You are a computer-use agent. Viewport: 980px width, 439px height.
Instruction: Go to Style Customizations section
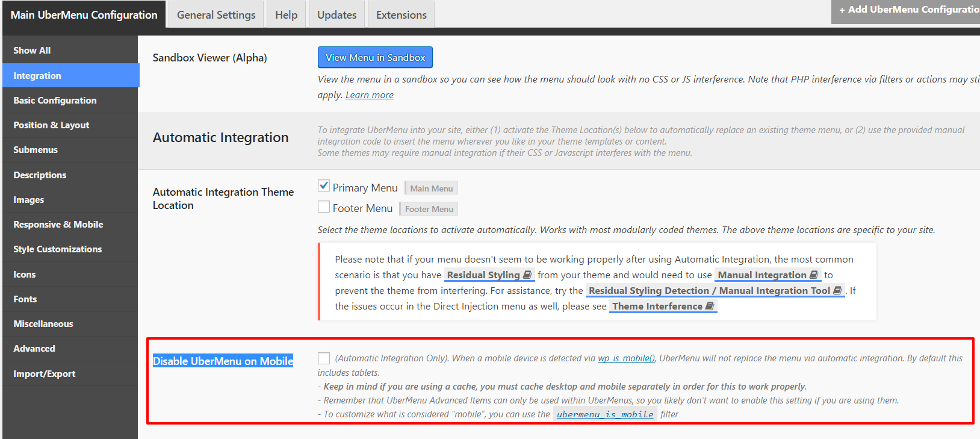(x=70, y=249)
